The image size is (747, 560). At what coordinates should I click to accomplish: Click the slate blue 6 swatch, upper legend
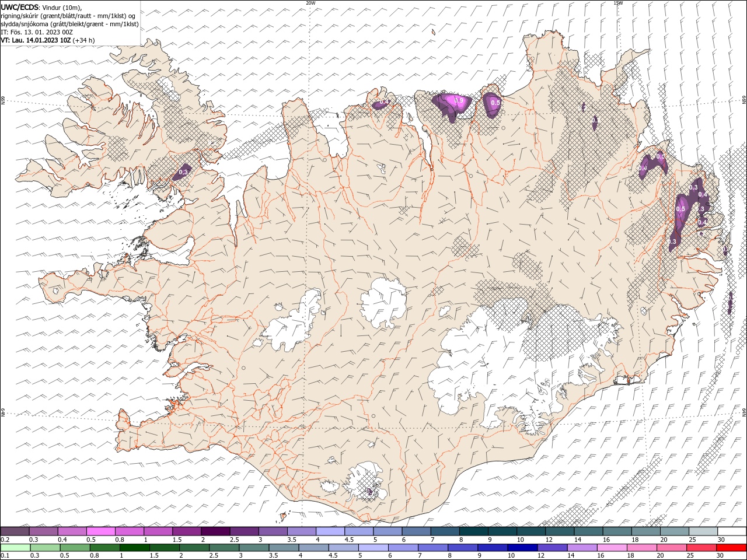coord(417,531)
